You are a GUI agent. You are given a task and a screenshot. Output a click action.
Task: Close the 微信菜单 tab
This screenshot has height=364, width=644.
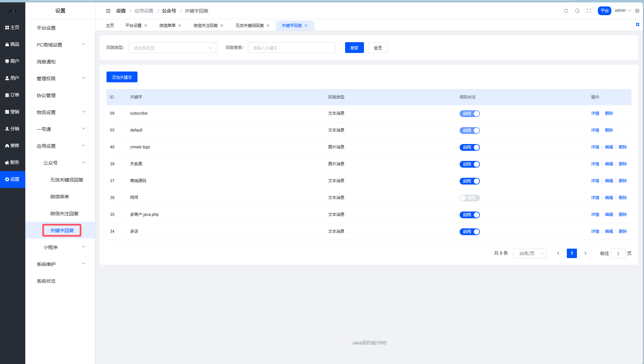tap(180, 26)
